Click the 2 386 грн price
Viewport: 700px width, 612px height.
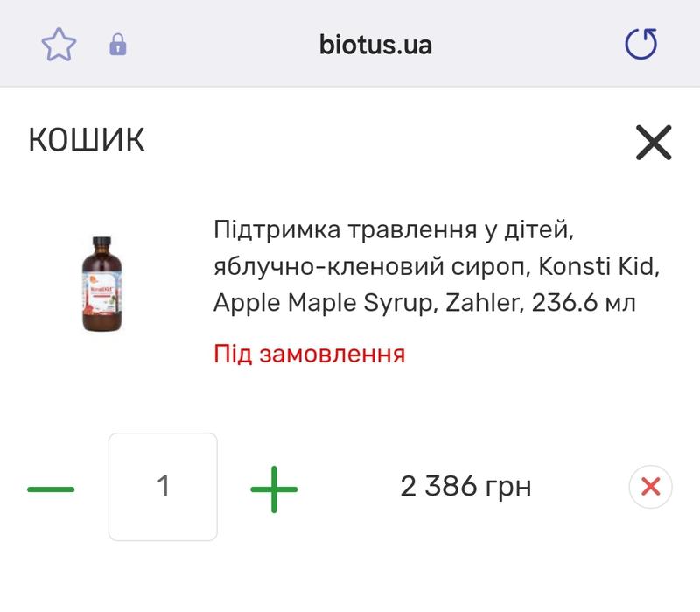[465, 487]
